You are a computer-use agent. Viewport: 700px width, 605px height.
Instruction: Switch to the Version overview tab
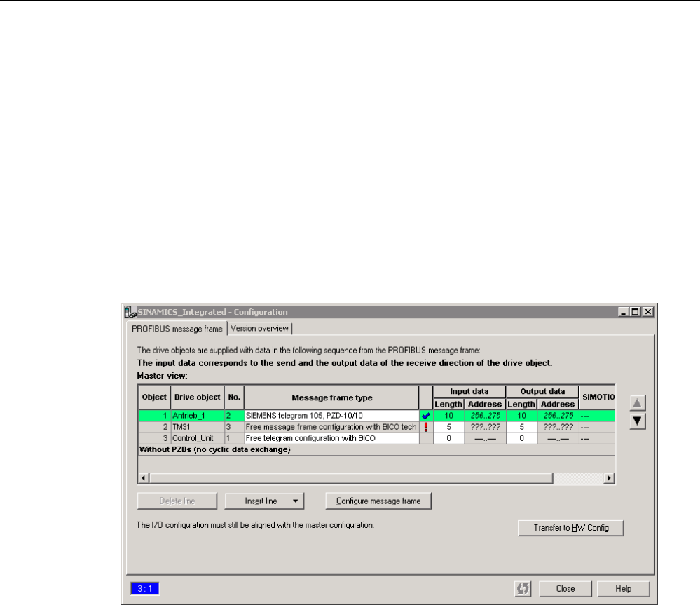(x=259, y=328)
